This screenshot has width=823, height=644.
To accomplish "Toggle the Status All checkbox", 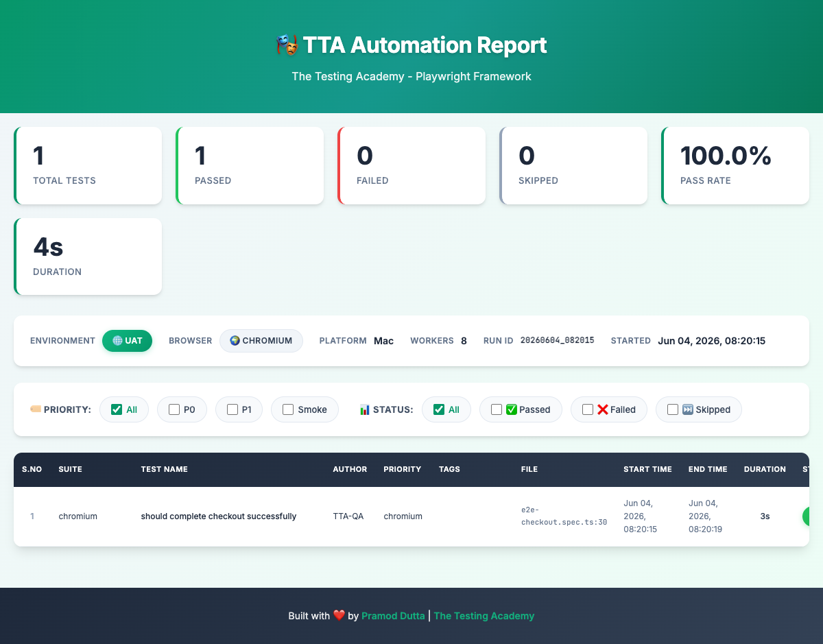I will point(439,409).
